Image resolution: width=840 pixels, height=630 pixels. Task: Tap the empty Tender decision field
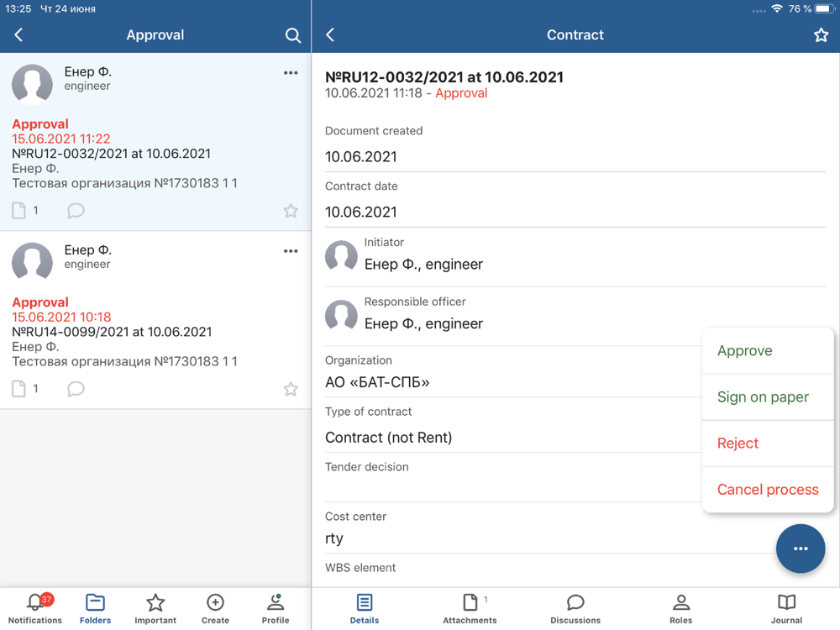(512, 489)
